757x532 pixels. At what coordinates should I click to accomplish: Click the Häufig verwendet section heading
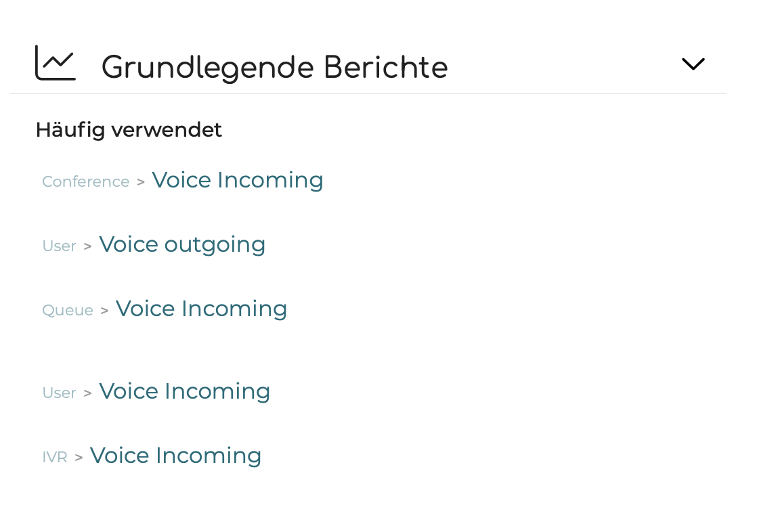pyautogui.click(x=129, y=131)
